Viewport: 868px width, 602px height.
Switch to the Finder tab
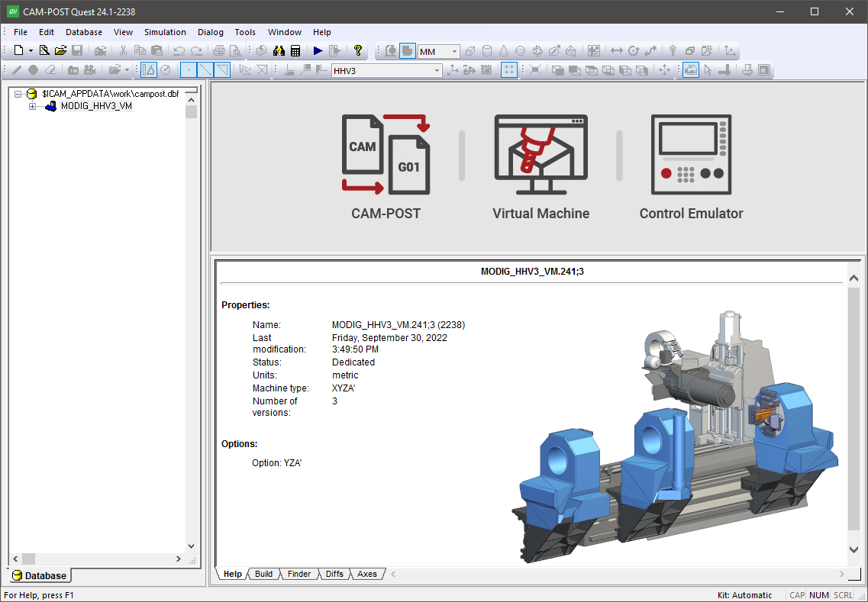pyautogui.click(x=299, y=574)
